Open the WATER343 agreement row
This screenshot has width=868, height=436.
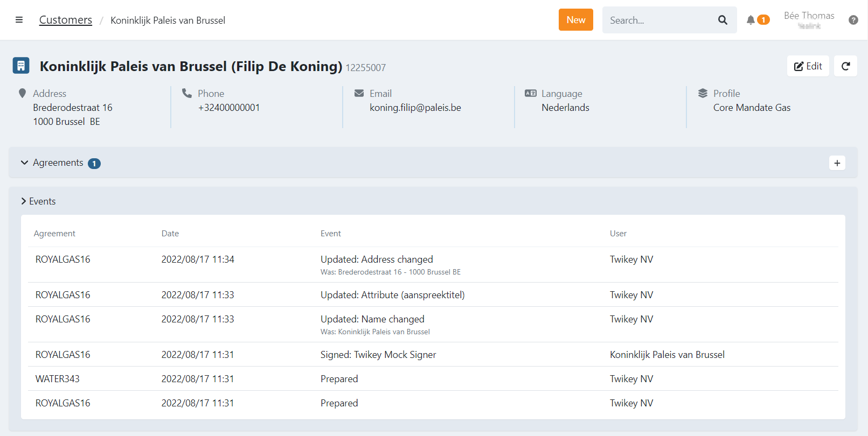pyautogui.click(x=58, y=379)
